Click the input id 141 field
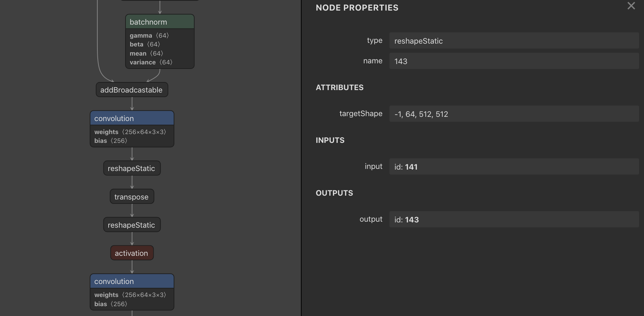The image size is (644, 316). (x=514, y=166)
